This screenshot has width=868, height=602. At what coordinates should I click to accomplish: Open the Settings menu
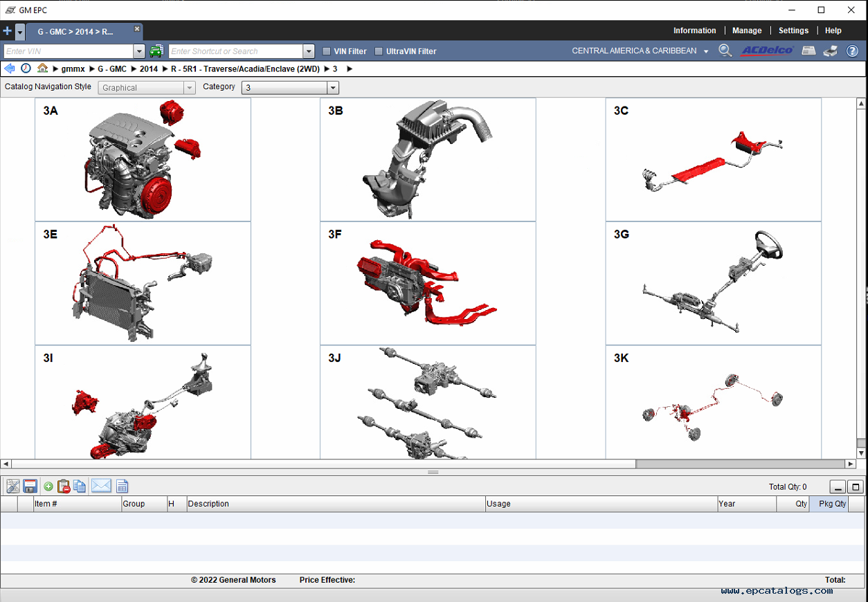point(793,30)
